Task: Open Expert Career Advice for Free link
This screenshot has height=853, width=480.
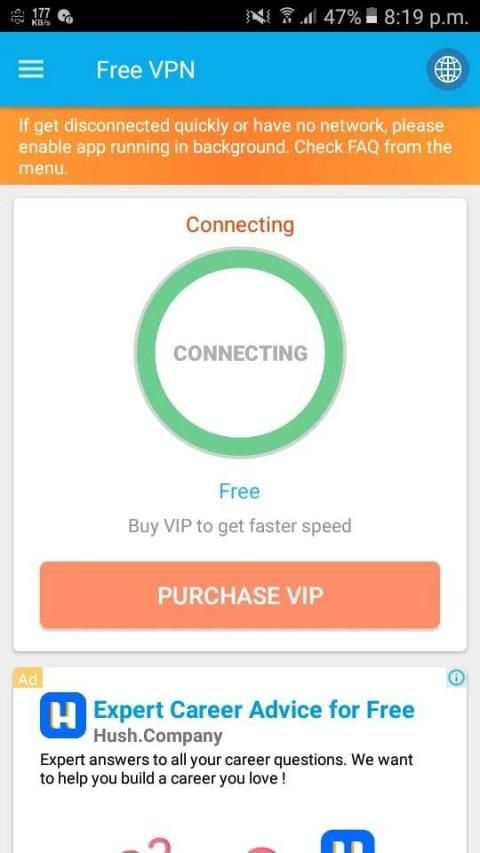Action: (254, 710)
